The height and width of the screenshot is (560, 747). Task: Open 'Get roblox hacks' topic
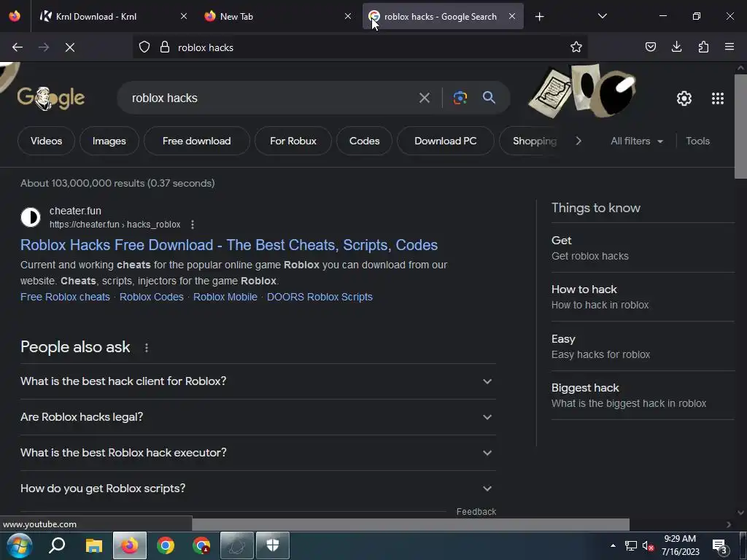point(643,248)
